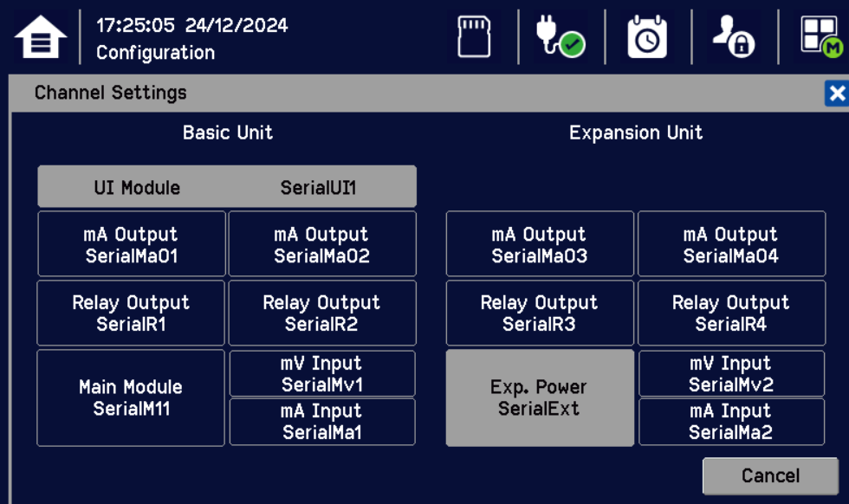The image size is (849, 504).
Task: Click the Expansion Unit heading
Action: point(636,132)
